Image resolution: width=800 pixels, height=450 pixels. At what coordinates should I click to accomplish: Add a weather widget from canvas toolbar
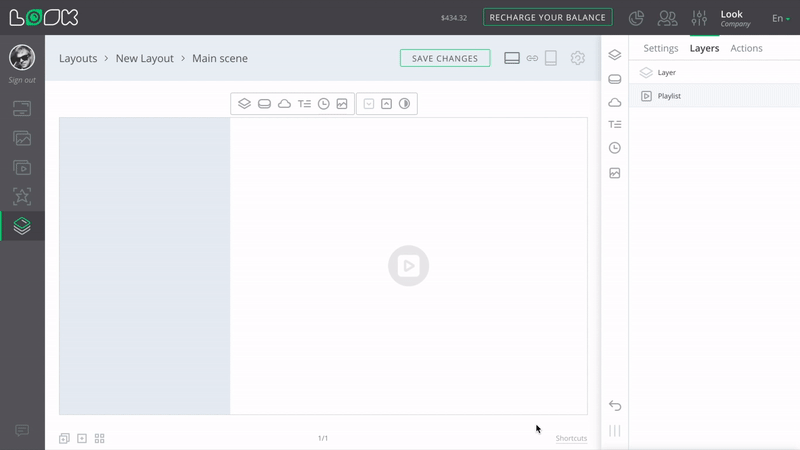pos(284,104)
